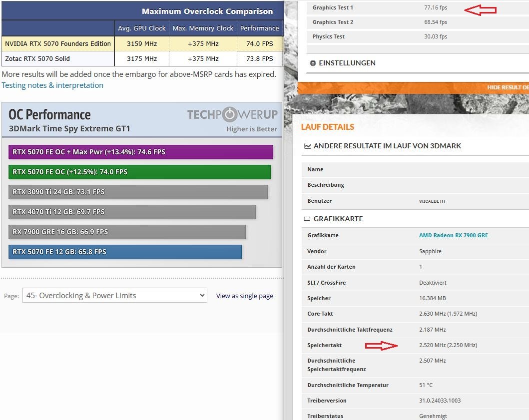This screenshot has height=420, width=529.
Task: Click the 2.507 MHz memory clock average
Action: click(x=432, y=360)
